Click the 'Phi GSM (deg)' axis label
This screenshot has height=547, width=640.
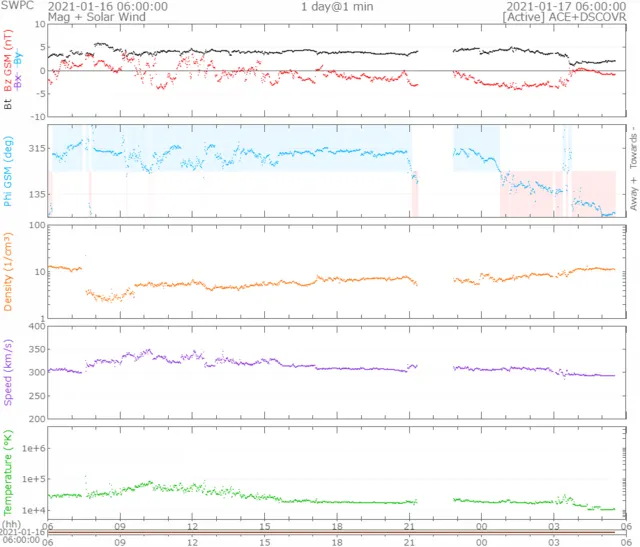tap(8, 171)
